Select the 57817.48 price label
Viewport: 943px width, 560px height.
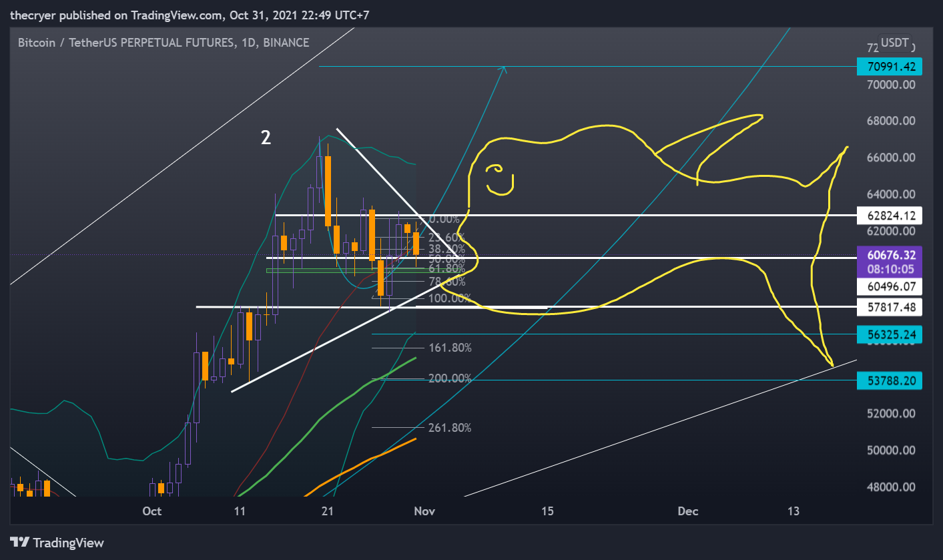[889, 306]
